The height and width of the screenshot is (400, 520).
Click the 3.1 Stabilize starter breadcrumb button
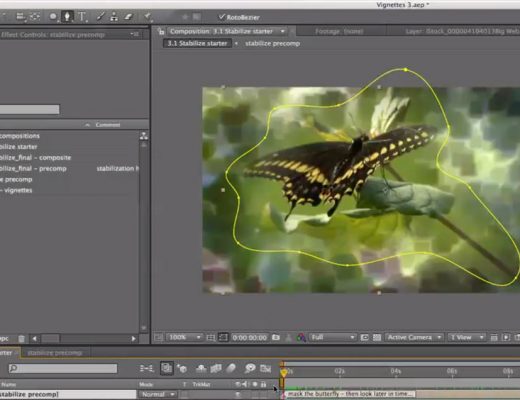[197, 43]
